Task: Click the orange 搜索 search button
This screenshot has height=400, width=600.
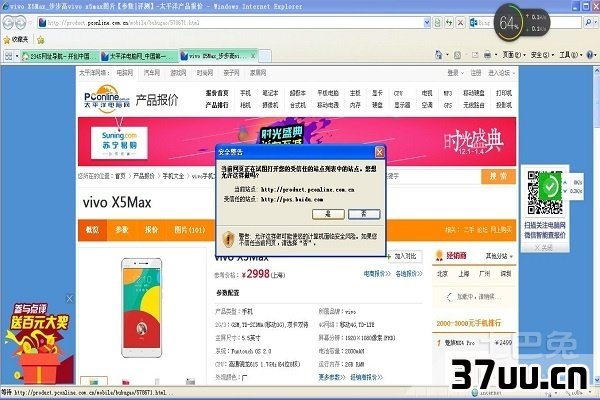Action: coord(498,176)
